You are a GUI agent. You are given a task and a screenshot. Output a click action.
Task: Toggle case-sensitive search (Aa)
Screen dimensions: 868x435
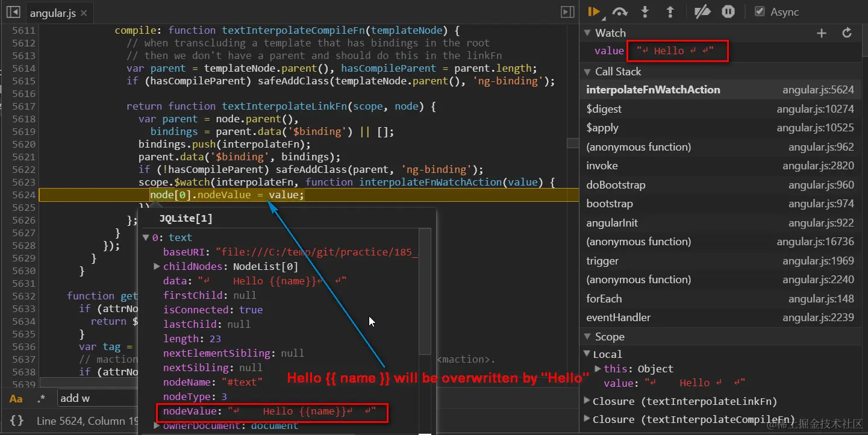coord(16,398)
